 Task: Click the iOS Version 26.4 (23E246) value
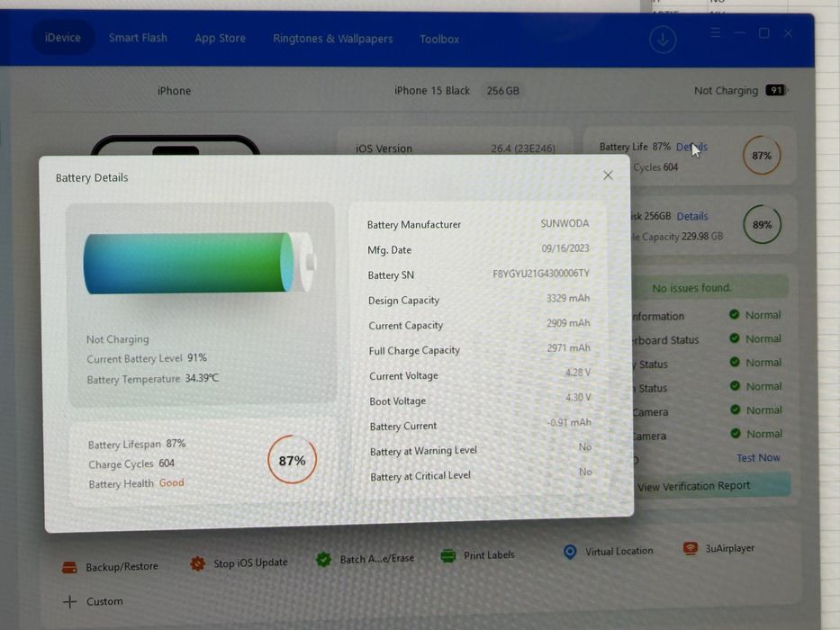pyautogui.click(x=523, y=148)
